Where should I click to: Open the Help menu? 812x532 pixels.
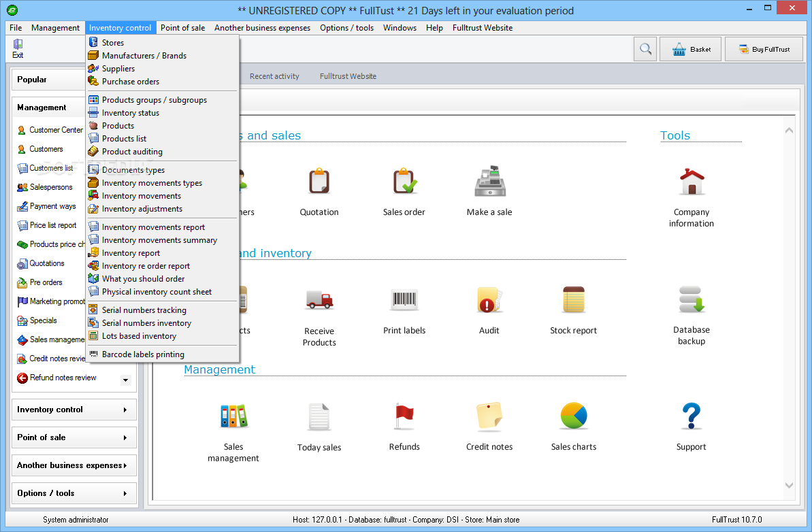[434, 28]
